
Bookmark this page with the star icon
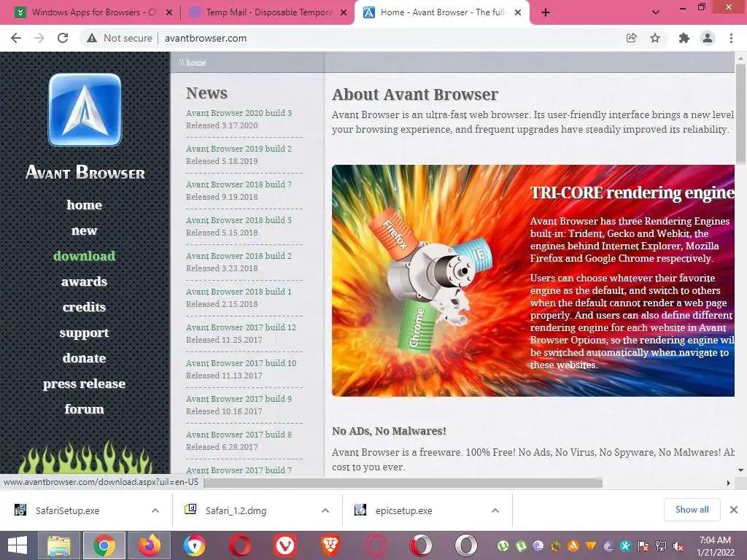pos(655,38)
